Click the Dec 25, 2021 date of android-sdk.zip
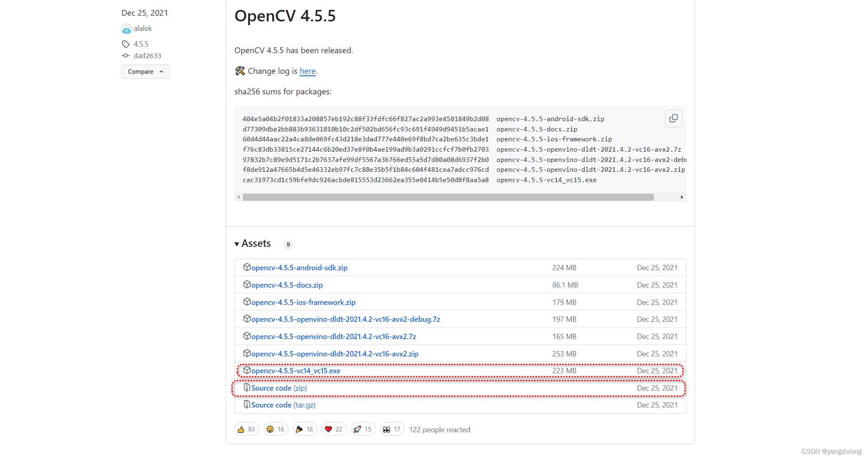This screenshot has height=459, width=868. pyautogui.click(x=657, y=268)
